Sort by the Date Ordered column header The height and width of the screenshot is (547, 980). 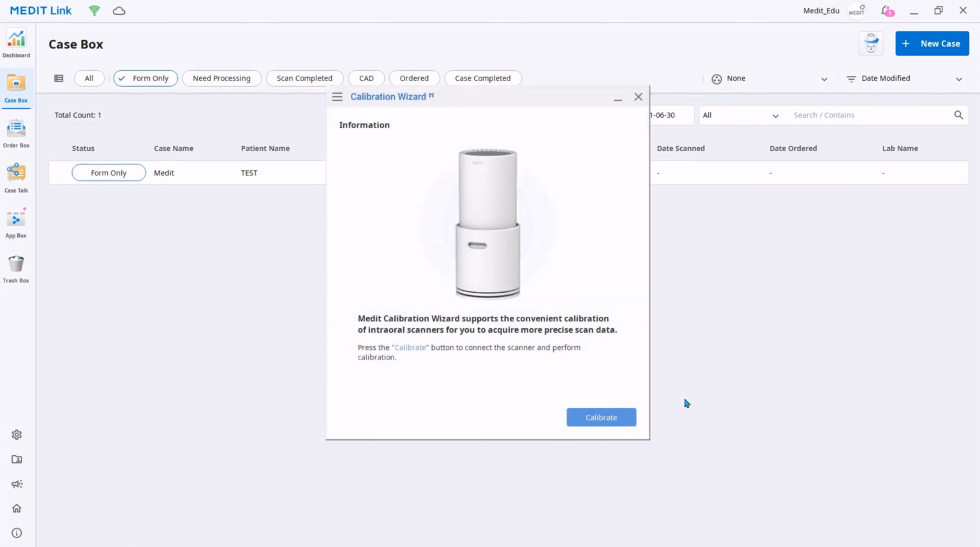793,149
